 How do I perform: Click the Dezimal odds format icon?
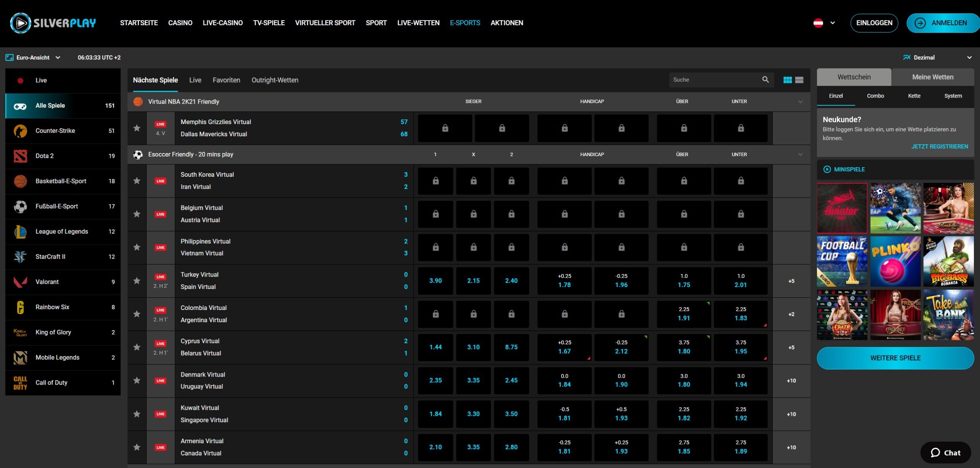click(906, 57)
